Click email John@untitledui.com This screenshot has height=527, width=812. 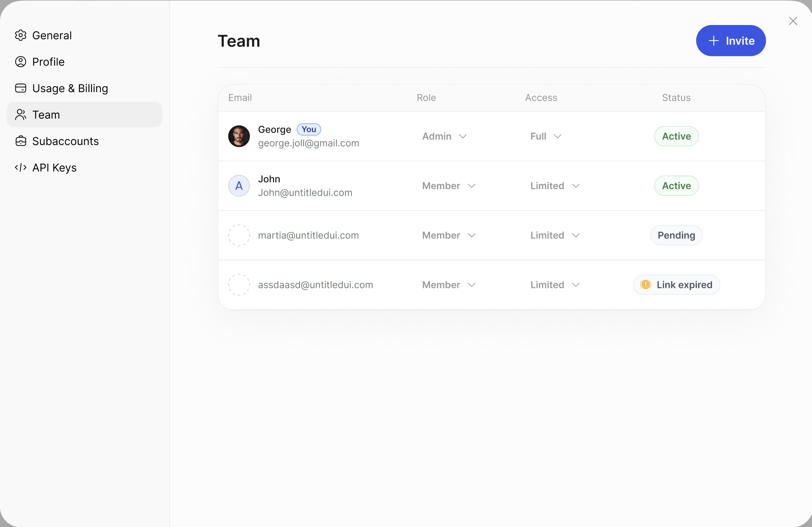305,193
